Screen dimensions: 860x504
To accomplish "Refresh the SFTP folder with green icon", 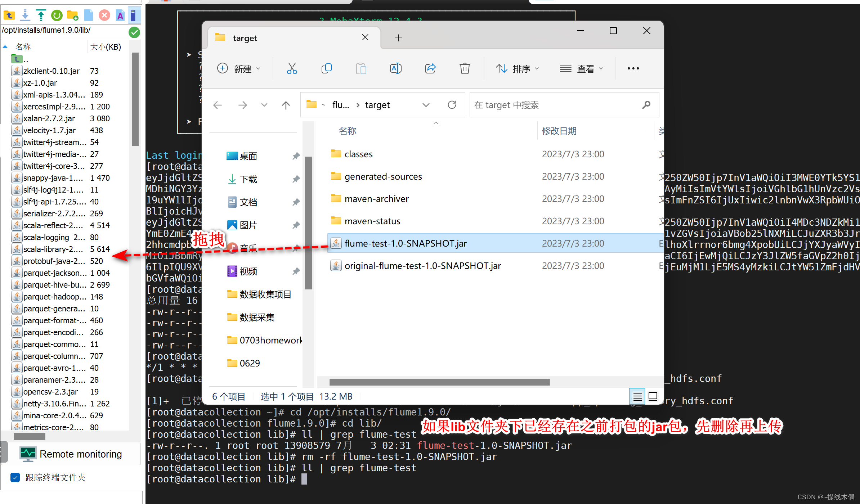I will 57,15.
